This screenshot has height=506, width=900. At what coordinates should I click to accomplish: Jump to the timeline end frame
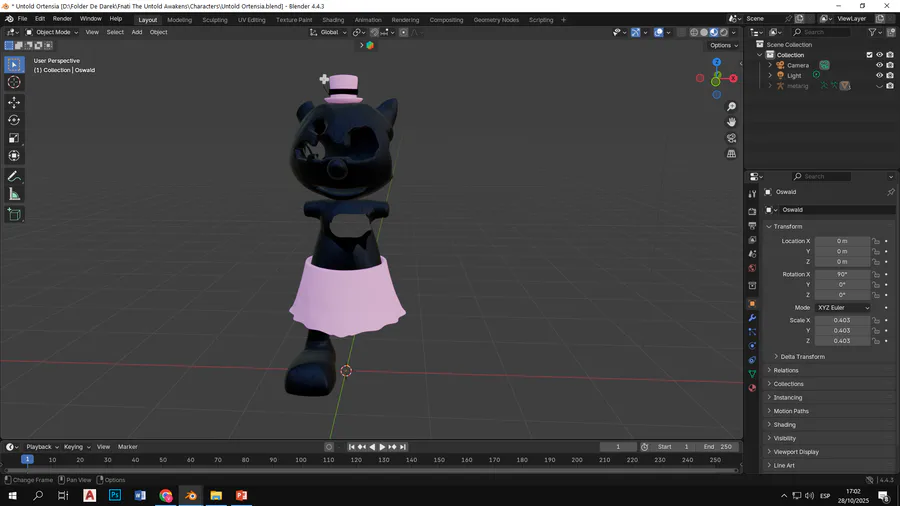(403, 447)
